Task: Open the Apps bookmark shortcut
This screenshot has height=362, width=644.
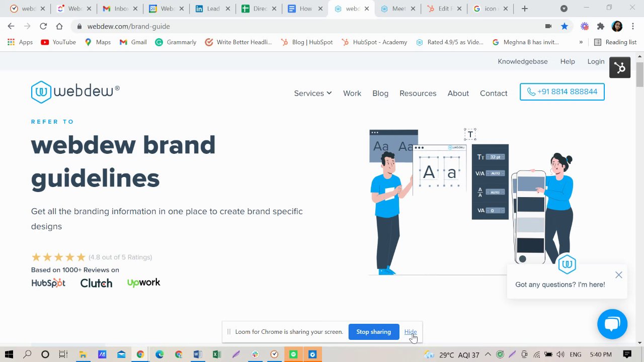Action: (20, 42)
